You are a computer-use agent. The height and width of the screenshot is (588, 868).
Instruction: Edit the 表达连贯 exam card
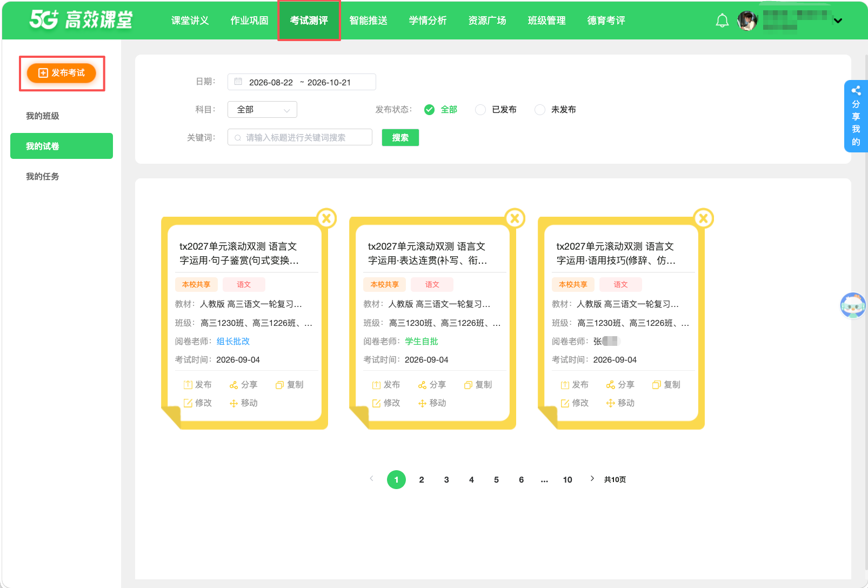386,403
